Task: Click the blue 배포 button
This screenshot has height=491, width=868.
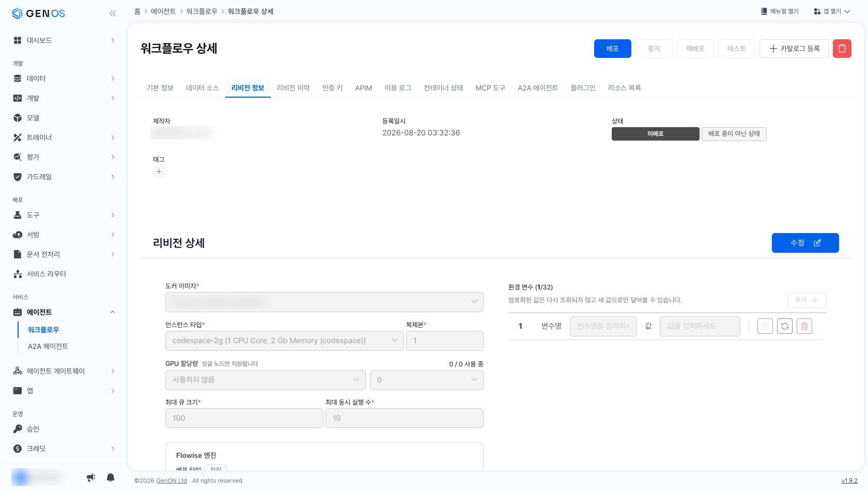Action: tap(613, 49)
